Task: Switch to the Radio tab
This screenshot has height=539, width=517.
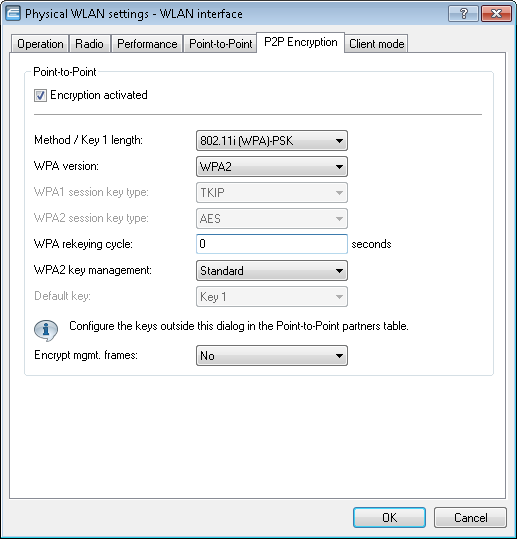Action: (x=89, y=44)
